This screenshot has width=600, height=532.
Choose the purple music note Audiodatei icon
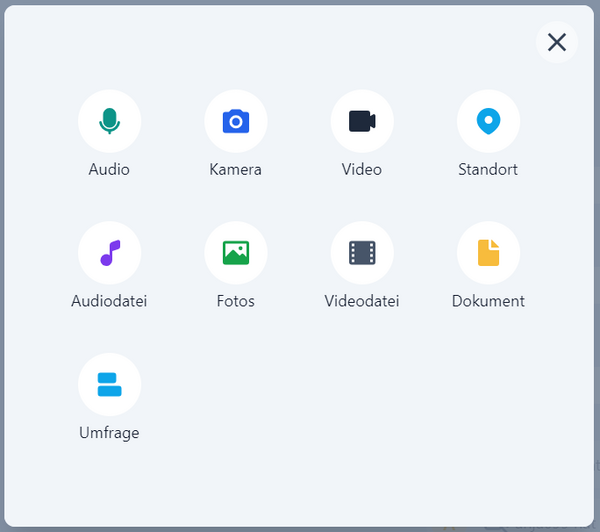click(x=109, y=253)
